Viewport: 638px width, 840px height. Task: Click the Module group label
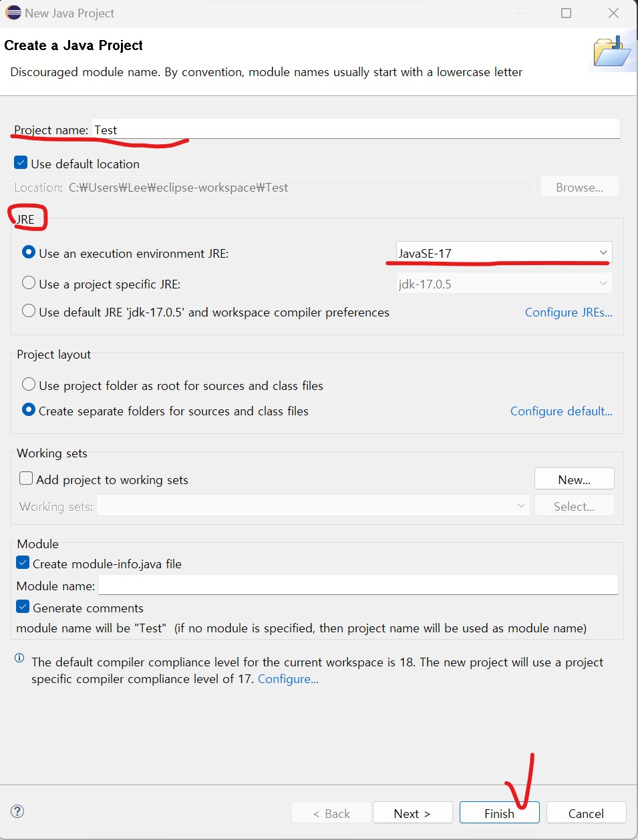pyautogui.click(x=37, y=544)
